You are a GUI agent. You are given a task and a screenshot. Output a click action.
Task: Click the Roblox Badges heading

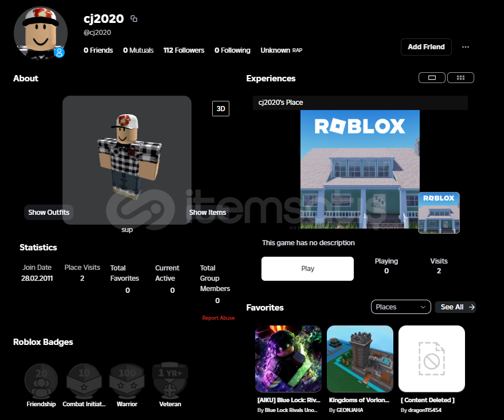coord(43,342)
